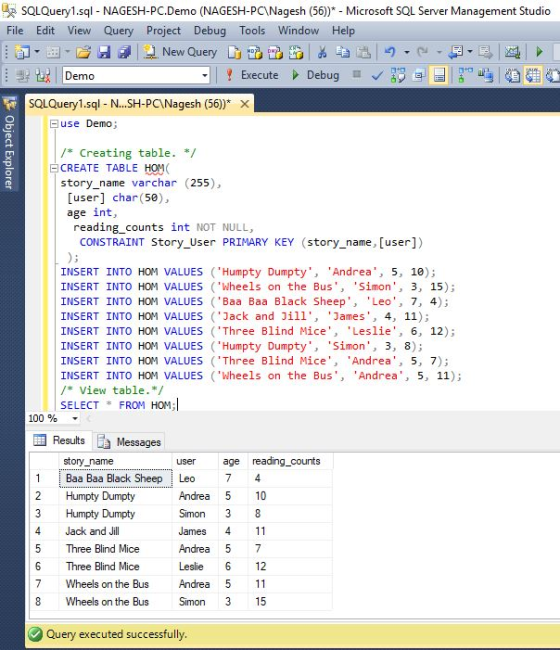Image resolution: width=560 pixels, height=650 pixels.
Task: Click the Activity Monitor icon
Action: point(512,52)
